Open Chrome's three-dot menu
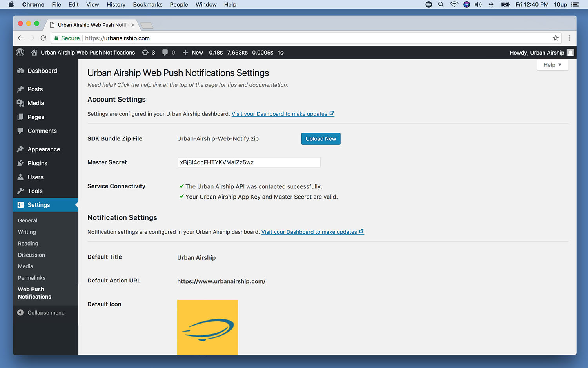Viewport: 588px width, 368px height. click(569, 38)
